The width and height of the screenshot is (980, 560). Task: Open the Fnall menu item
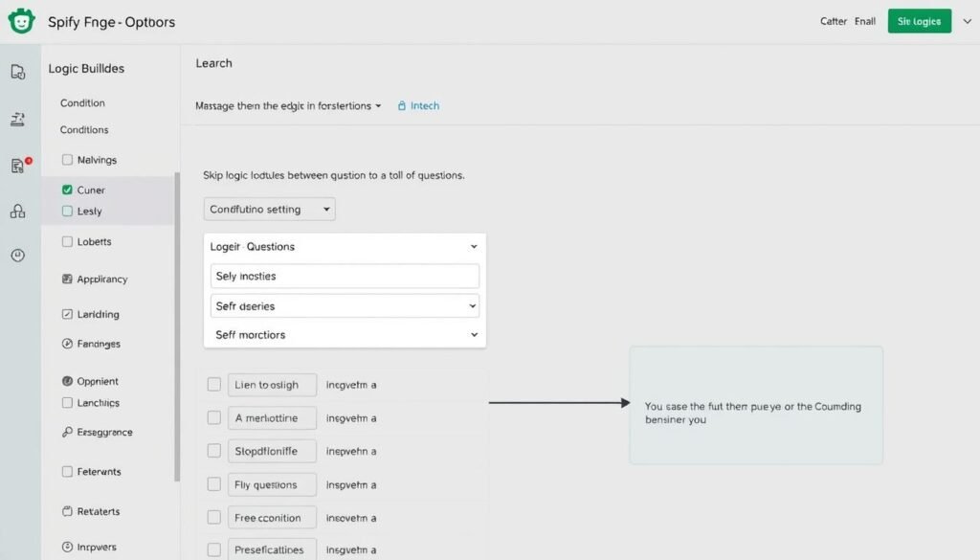point(864,20)
